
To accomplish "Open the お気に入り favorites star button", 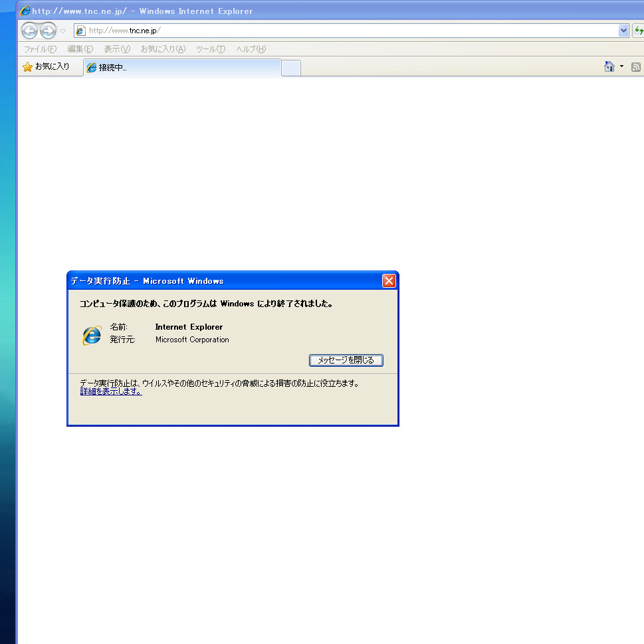I will pos(46,66).
